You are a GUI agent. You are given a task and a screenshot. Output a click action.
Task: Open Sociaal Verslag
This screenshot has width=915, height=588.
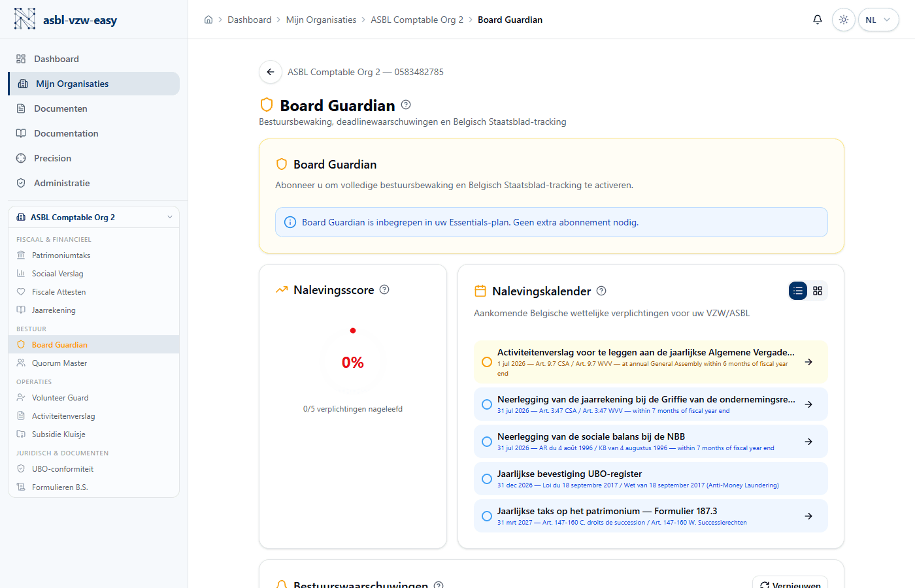(93, 274)
